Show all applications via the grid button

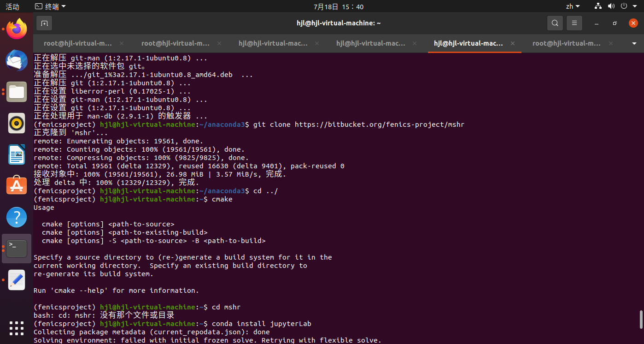point(16,328)
